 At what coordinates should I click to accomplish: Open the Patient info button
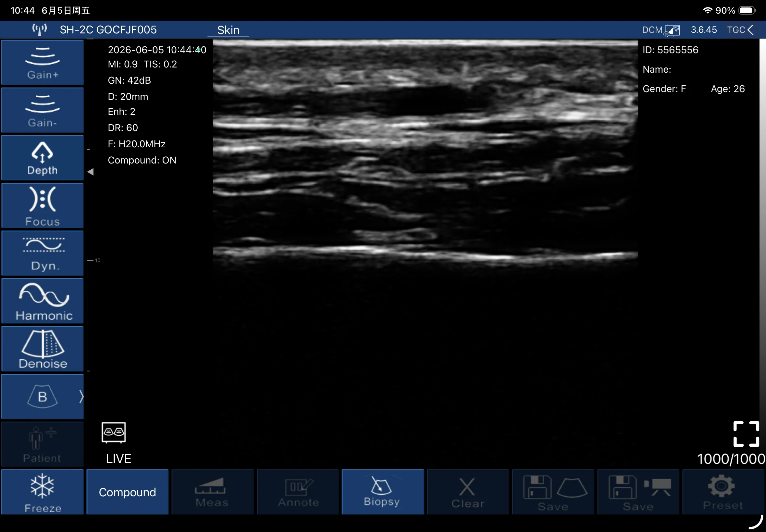pyautogui.click(x=42, y=444)
